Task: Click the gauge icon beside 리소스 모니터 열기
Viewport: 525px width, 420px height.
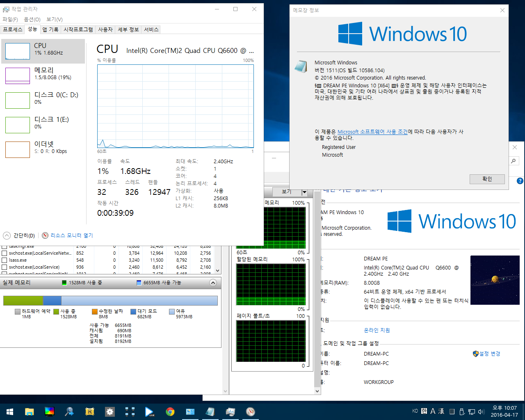Action: 45,235
